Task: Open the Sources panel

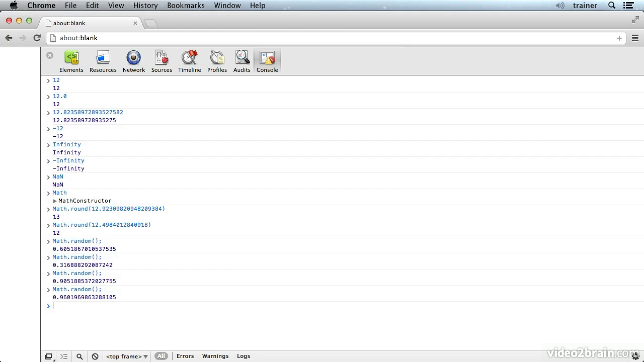Action: (x=162, y=61)
